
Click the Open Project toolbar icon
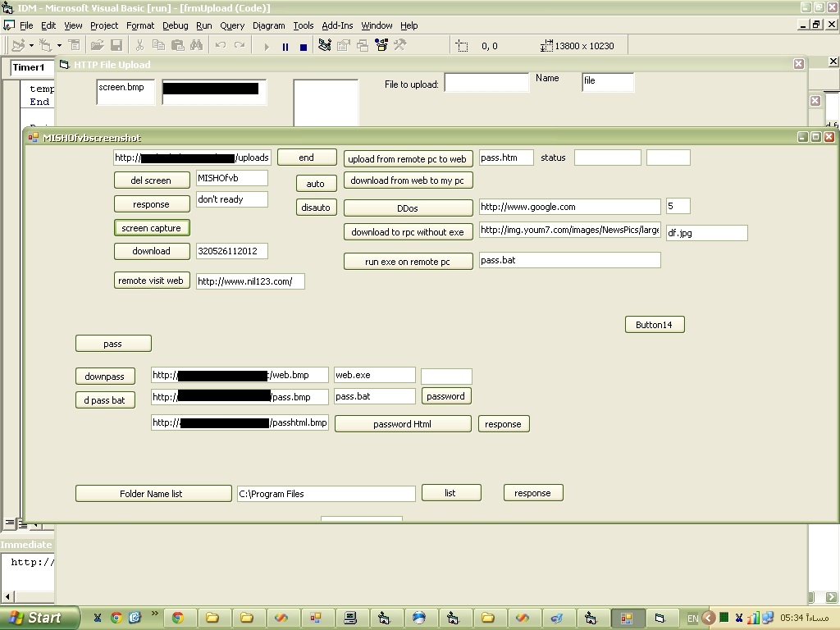click(x=97, y=46)
